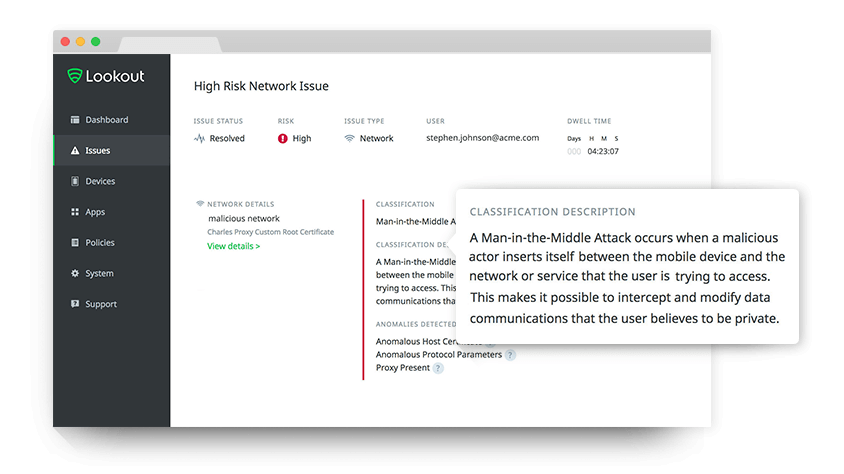Click the Network issue type wifi icon
Image resolution: width=844 pixels, height=474 pixels.
click(x=349, y=138)
